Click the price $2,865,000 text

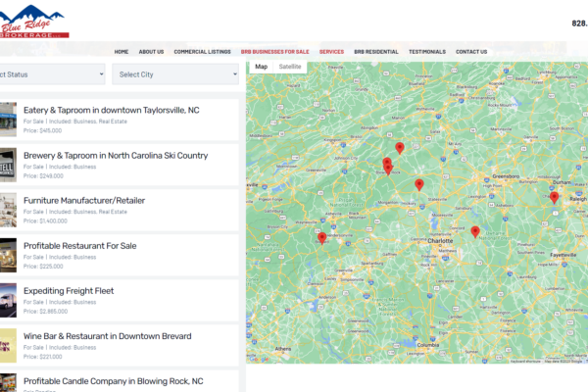pyautogui.click(x=45, y=312)
